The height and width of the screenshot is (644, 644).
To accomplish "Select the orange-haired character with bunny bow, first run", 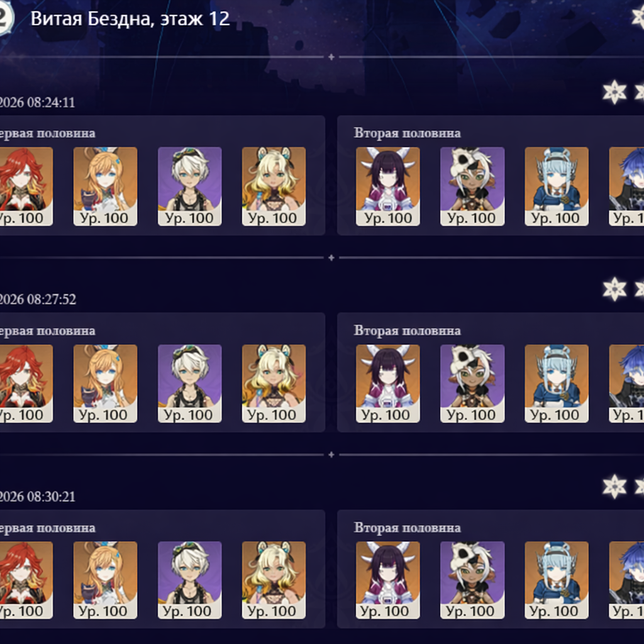I will 105,186.
